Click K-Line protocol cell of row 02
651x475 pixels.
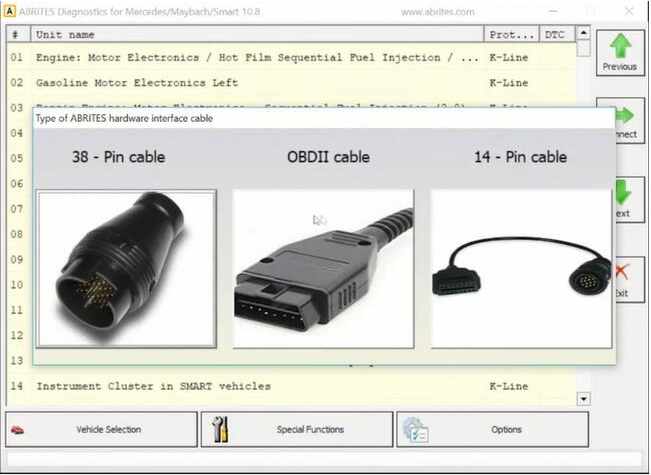pos(509,83)
